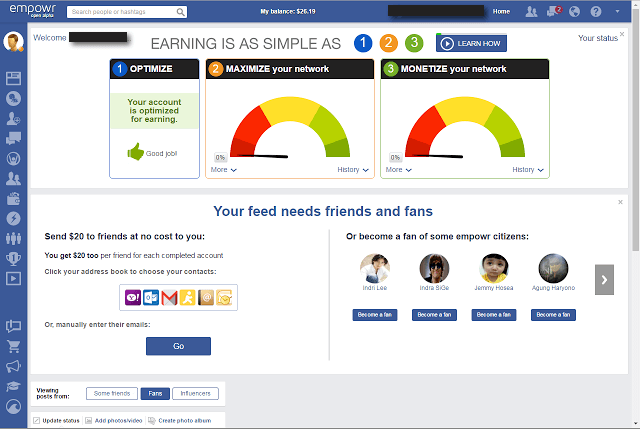The width and height of the screenshot is (640, 429).
Task: Expand History under Maximize your network
Action: click(x=353, y=170)
